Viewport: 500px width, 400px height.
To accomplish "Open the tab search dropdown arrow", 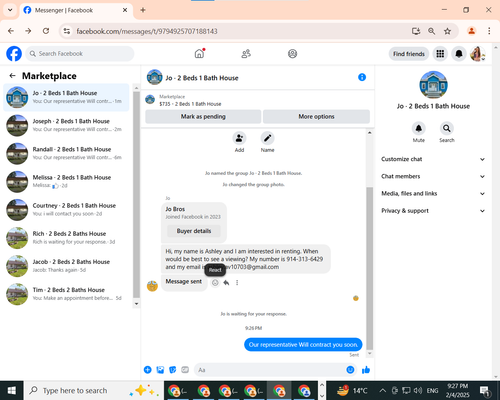I will point(10,10).
